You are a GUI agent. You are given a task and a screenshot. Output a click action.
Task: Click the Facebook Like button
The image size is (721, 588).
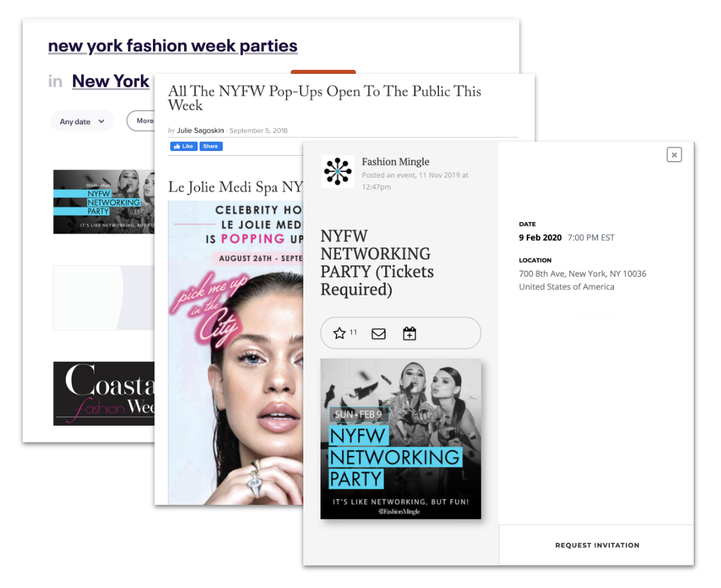(x=184, y=146)
